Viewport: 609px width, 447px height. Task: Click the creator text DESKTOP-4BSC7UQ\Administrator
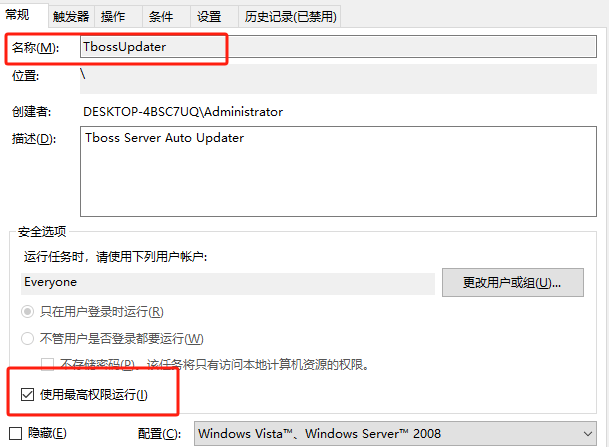(183, 112)
